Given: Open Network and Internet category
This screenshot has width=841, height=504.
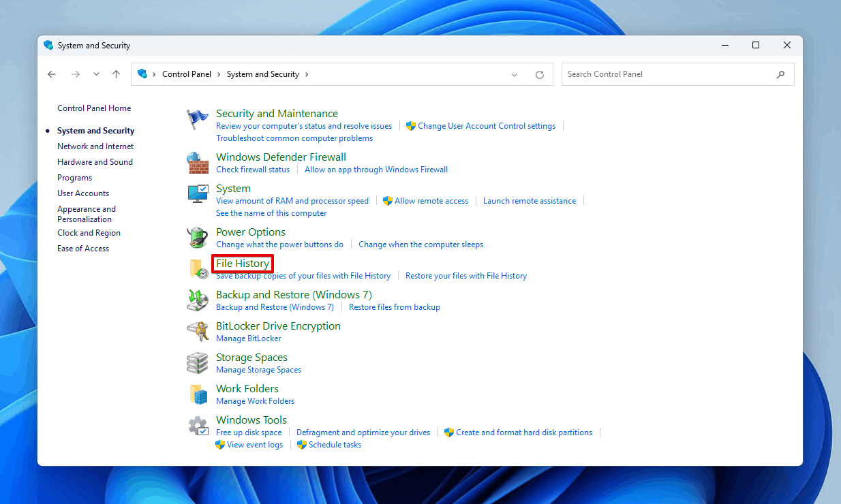Looking at the screenshot, I should [95, 146].
